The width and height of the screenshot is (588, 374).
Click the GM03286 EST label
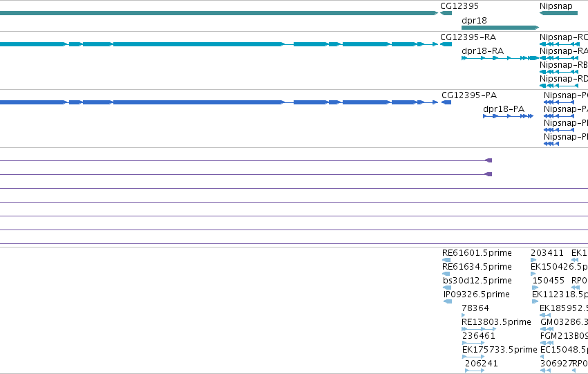tap(564, 322)
